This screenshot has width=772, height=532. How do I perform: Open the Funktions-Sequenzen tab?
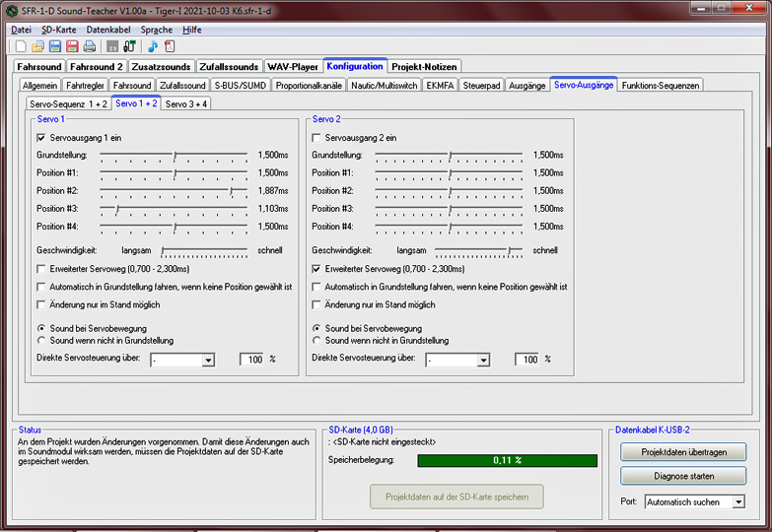[x=661, y=85]
